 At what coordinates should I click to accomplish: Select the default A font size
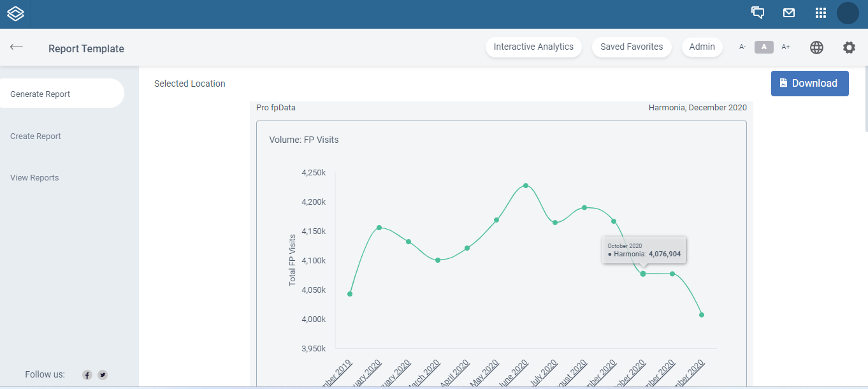764,47
